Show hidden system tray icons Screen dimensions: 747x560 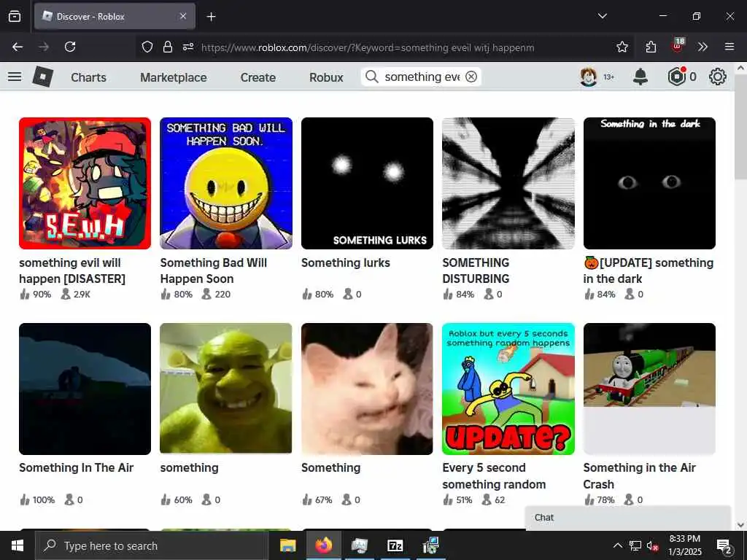(617, 545)
